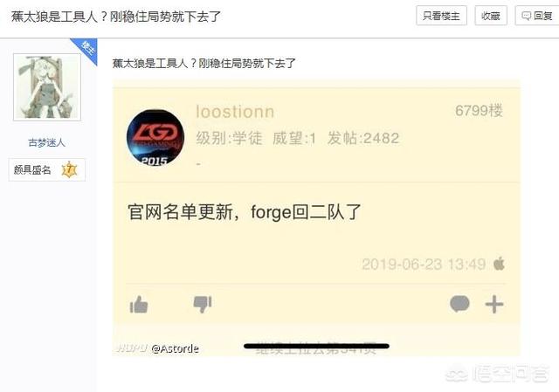Image resolution: width=559 pixels, height=392 pixels.
Task: Click the @Astorde watermark text
Action: coord(175,348)
